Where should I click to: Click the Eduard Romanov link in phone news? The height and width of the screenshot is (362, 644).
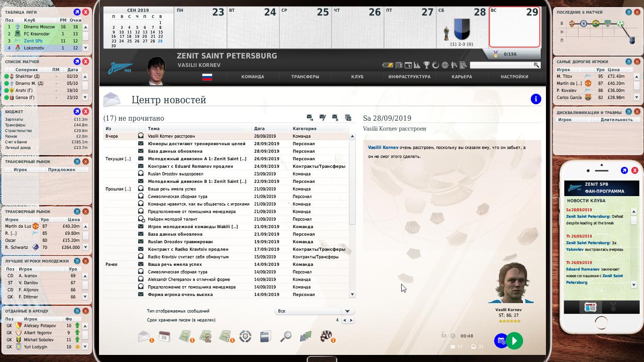coord(583,269)
